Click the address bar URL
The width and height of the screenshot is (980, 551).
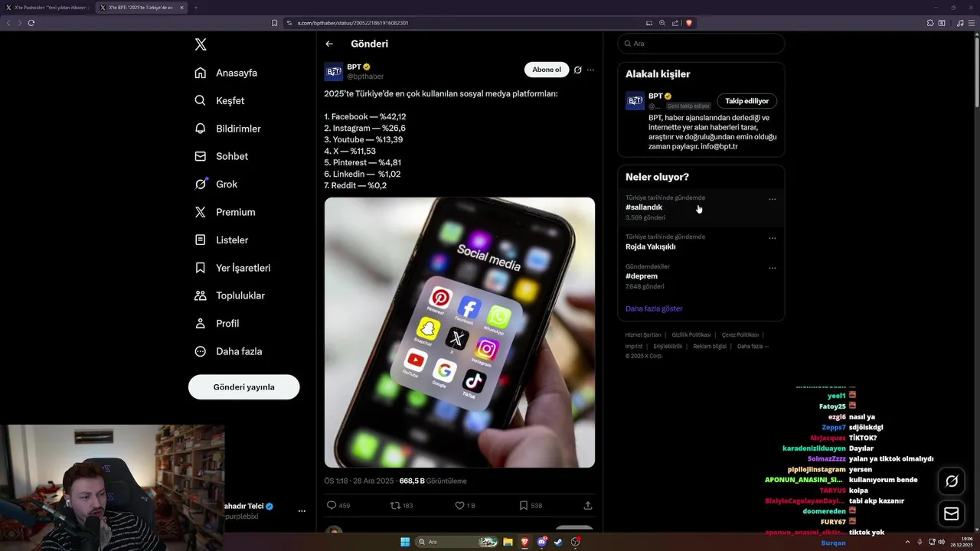[x=353, y=23]
